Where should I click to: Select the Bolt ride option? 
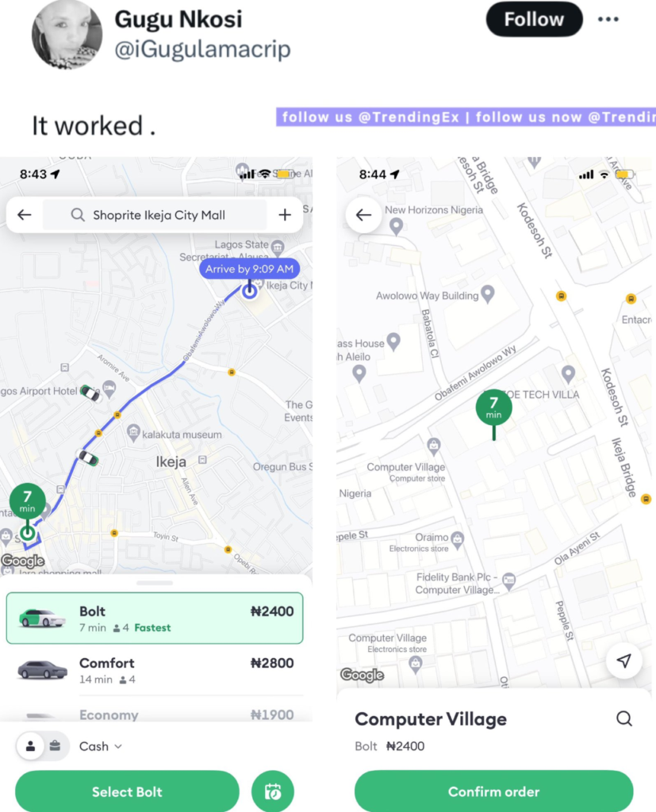(155, 619)
